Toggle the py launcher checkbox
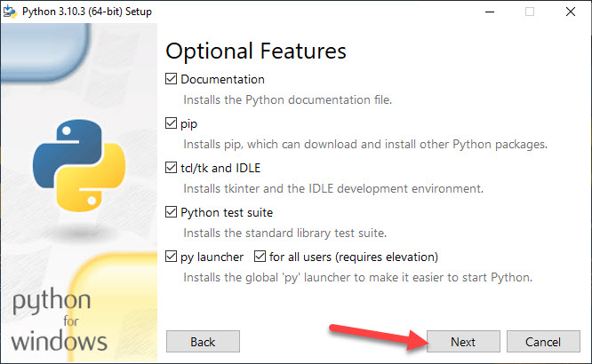This screenshot has width=592, height=364. coord(172,257)
